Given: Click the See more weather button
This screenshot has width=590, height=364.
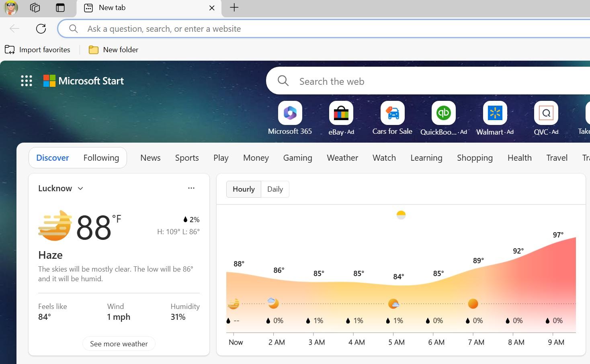Looking at the screenshot, I should pos(119,344).
